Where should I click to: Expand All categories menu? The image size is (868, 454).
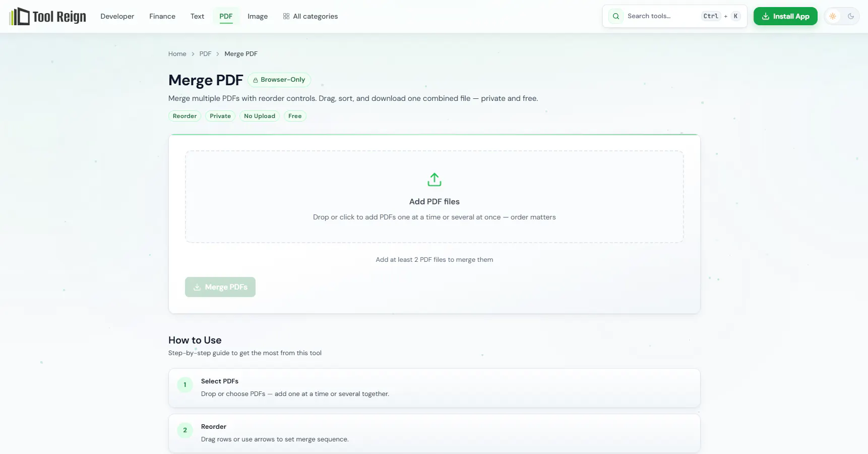coord(311,16)
